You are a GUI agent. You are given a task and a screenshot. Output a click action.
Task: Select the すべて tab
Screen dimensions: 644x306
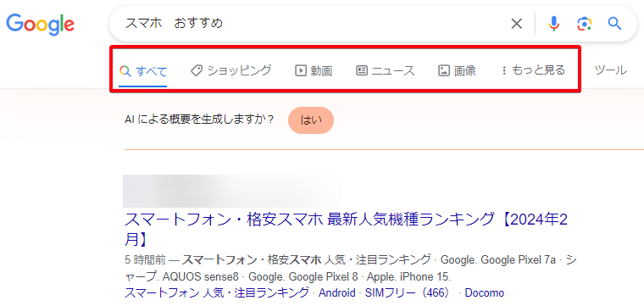pyautogui.click(x=143, y=71)
